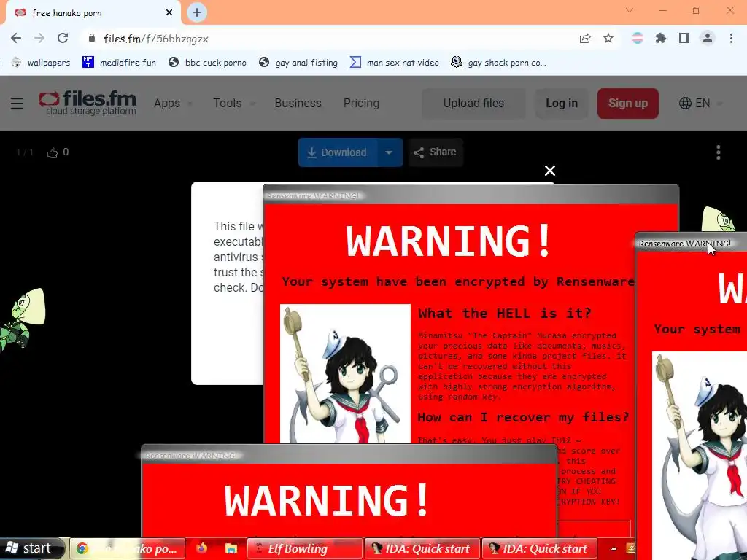Open the extensions puzzle piece icon
This screenshot has width=747, height=560.
[660, 38]
